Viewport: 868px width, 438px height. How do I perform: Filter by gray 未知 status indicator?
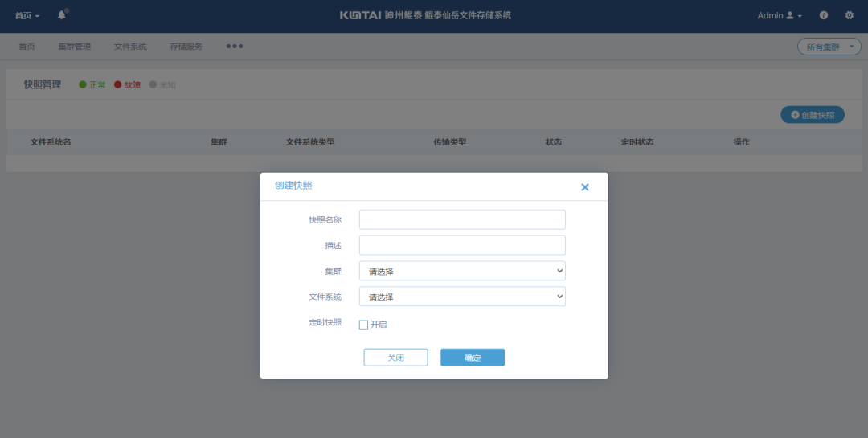pyautogui.click(x=162, y=84)
